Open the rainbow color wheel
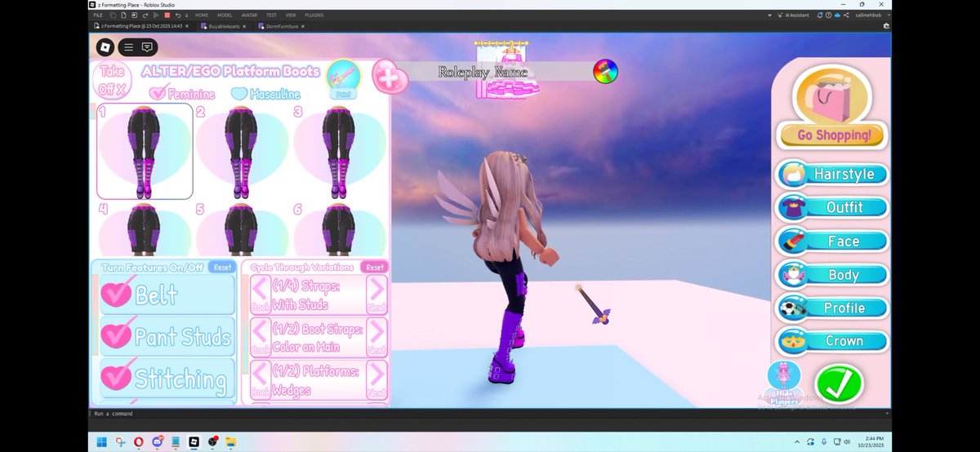Screen dimensions: 980x452 [605, 72]
